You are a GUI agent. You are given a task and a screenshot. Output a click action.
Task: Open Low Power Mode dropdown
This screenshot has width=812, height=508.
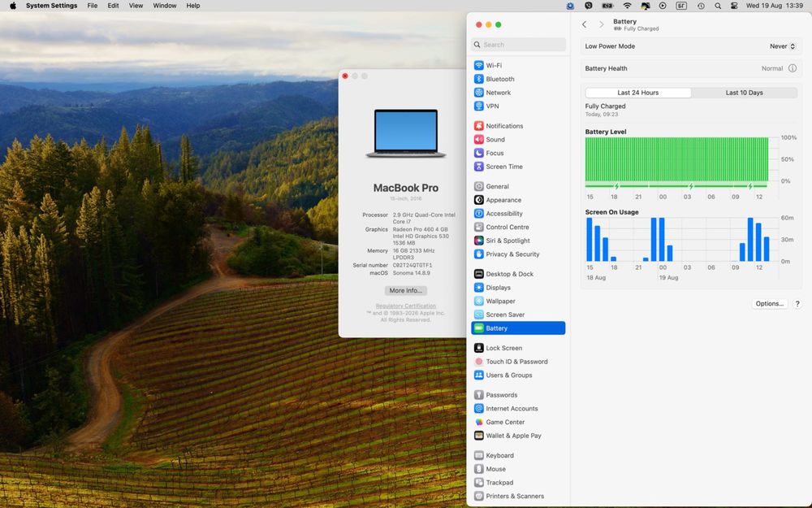click(782, 46)
